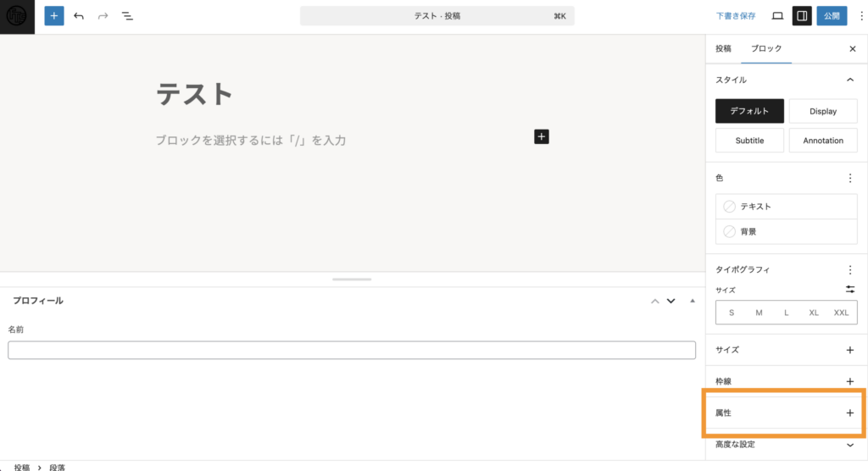Click the 公開 publish button
This screenshot has width=868, height=471.
coord(832,16)
